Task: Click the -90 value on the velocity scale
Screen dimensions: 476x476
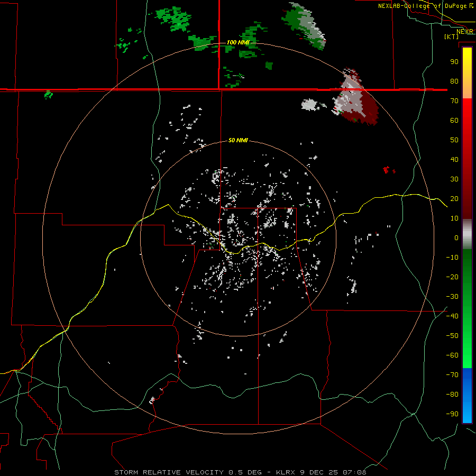Action: click(x=452, y=414)
